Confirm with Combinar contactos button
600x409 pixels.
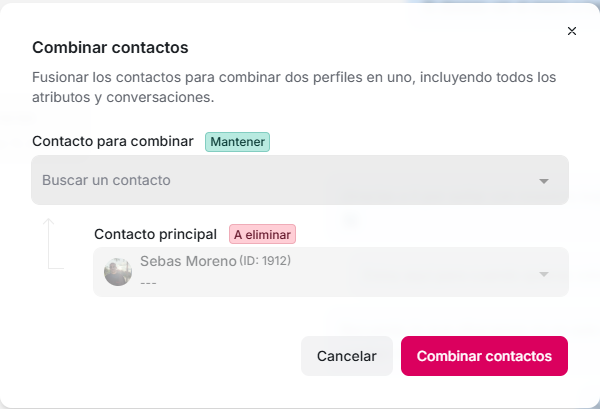pyautogui.click(x=484, y=356)
